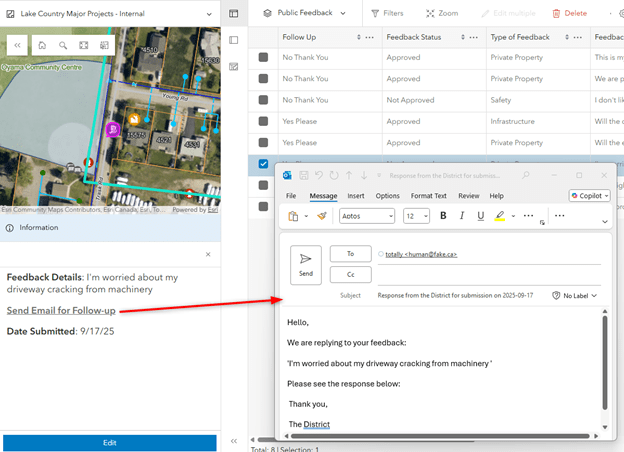
Task: Click the blue Edit button
Action: 109,443
